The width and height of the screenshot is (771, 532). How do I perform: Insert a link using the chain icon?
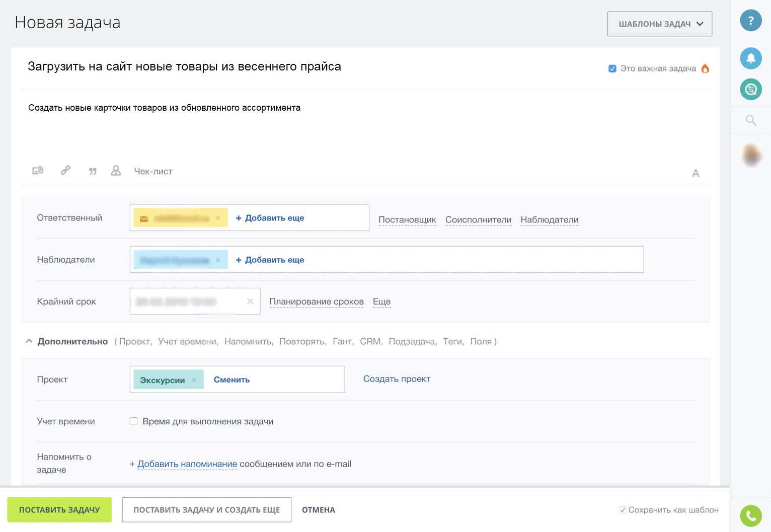tap(65, 171)
